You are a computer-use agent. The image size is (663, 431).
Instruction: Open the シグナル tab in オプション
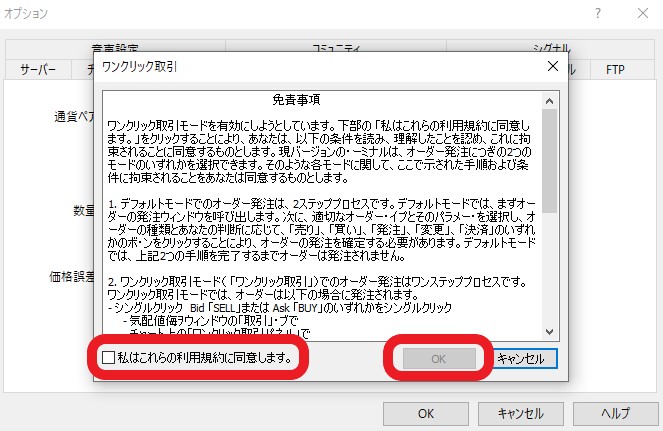coord(551,47)
